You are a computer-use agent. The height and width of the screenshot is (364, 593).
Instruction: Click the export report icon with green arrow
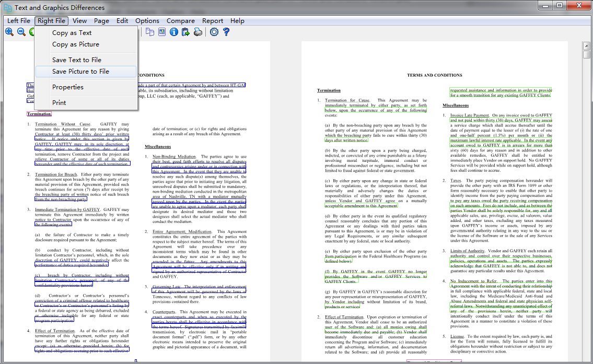click(185, 32)
